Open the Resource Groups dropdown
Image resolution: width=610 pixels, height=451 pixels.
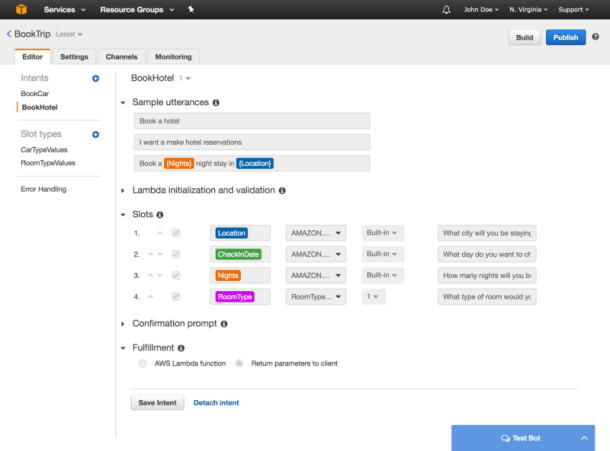point(137,9)
